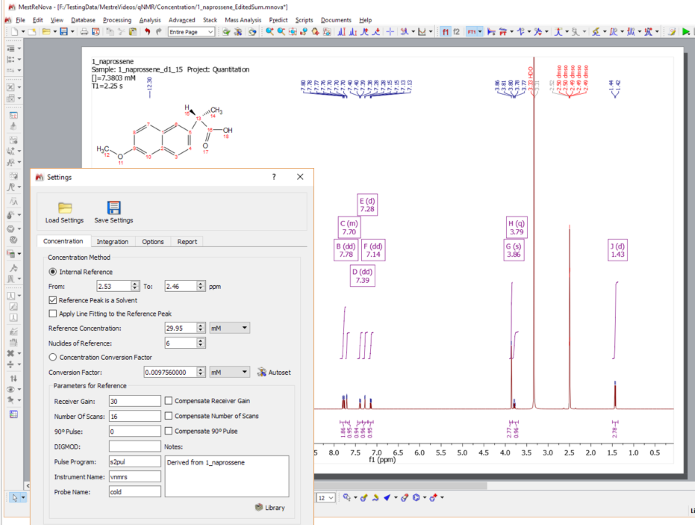695x525 pixels.
Task: Click the Save icon in the main toolbar
Action: [62, 32]
